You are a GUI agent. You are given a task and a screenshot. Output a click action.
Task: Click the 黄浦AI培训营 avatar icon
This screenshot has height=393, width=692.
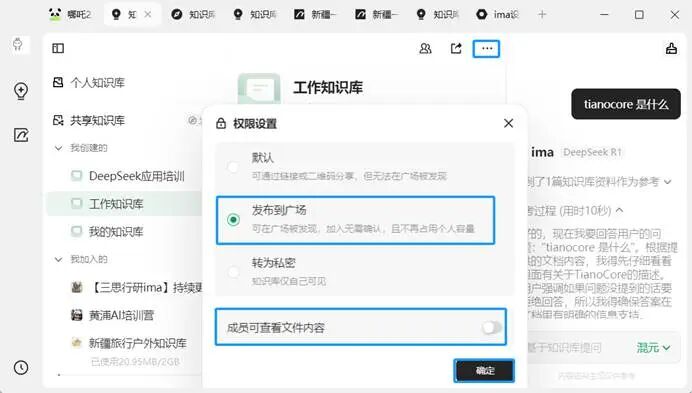(77, 315)
